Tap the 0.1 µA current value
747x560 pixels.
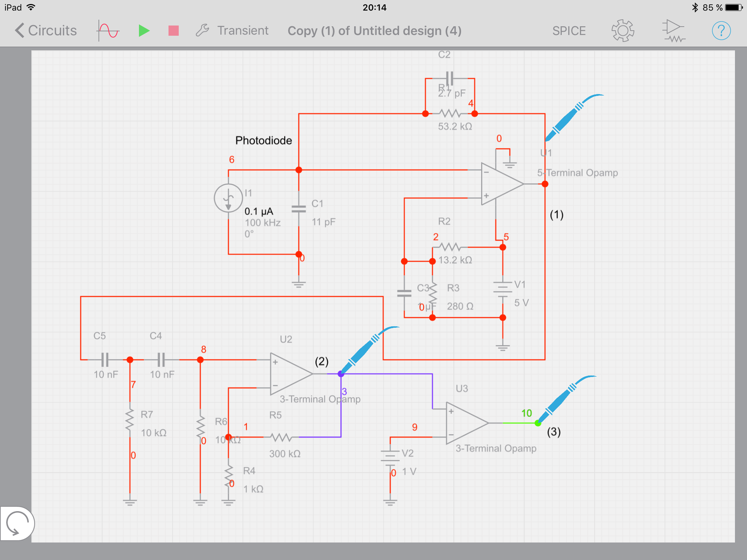coord(259,211)
